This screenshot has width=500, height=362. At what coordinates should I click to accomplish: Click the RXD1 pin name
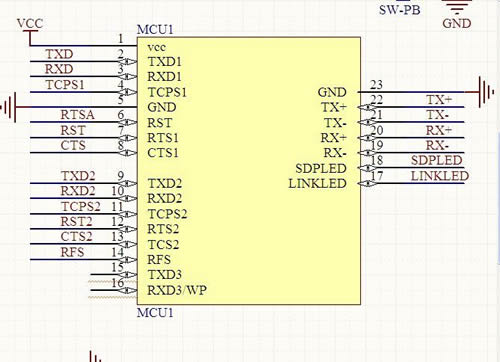click(165, 77)
